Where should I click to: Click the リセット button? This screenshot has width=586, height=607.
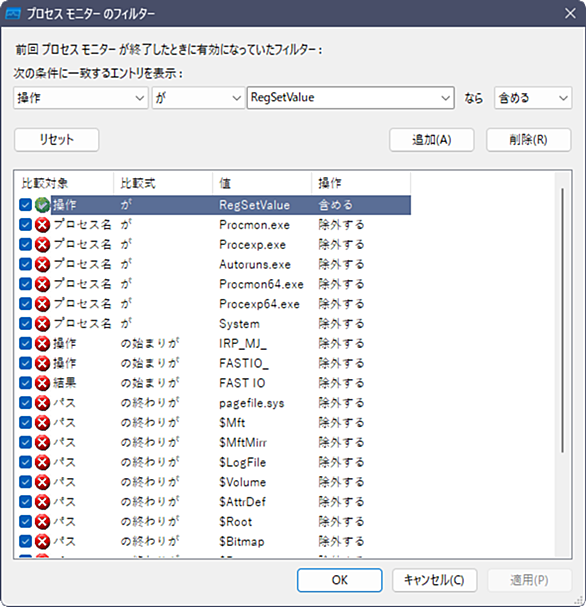click(x=57, y=139)
